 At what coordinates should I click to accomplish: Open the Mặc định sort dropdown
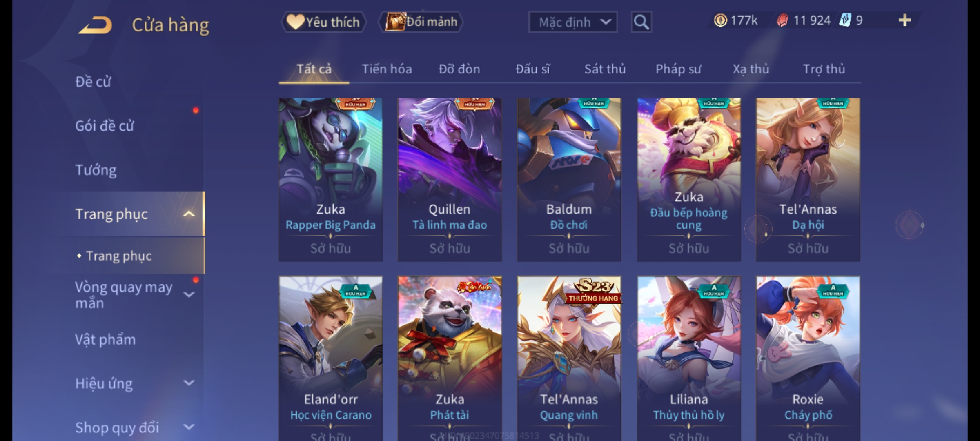point(572,22)
